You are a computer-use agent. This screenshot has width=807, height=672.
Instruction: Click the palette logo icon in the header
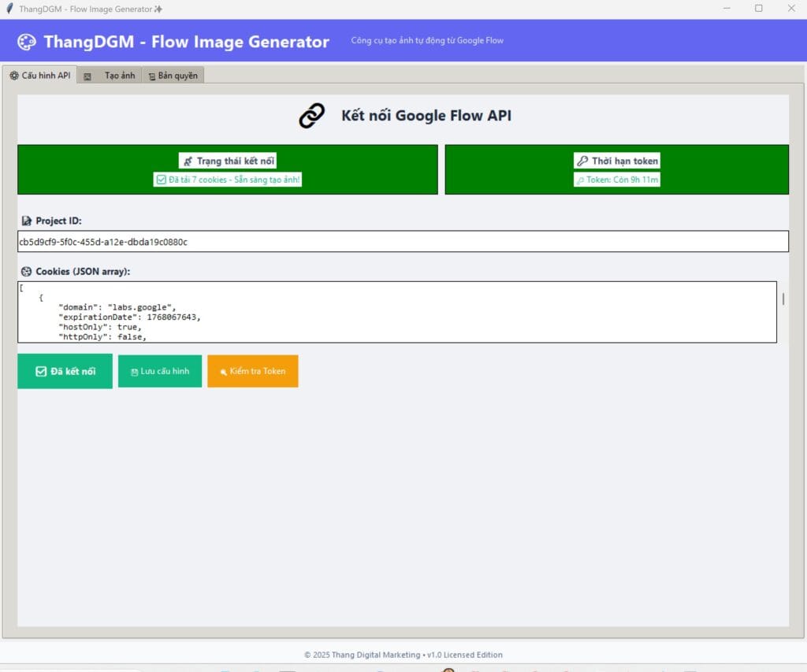(x=26, y=42)
